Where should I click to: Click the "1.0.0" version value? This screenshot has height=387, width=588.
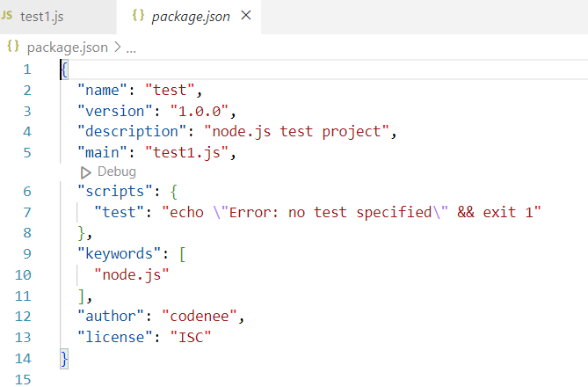[x=200, y=112]
